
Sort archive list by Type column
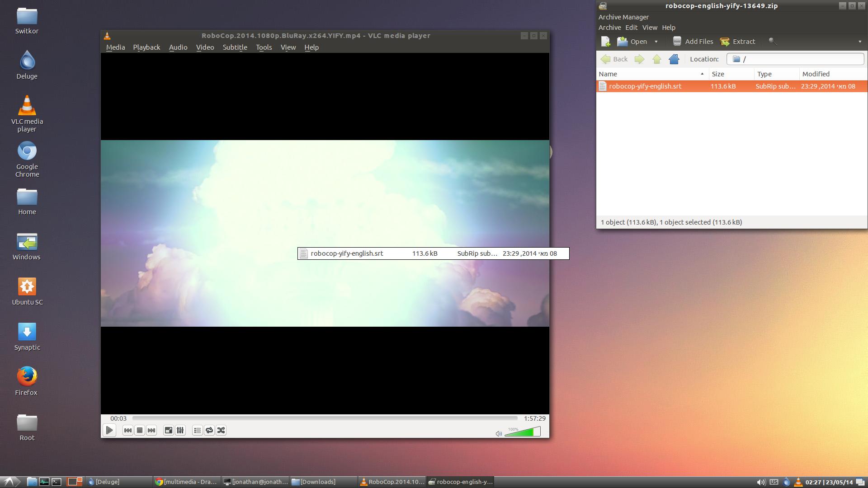[777, 74]
